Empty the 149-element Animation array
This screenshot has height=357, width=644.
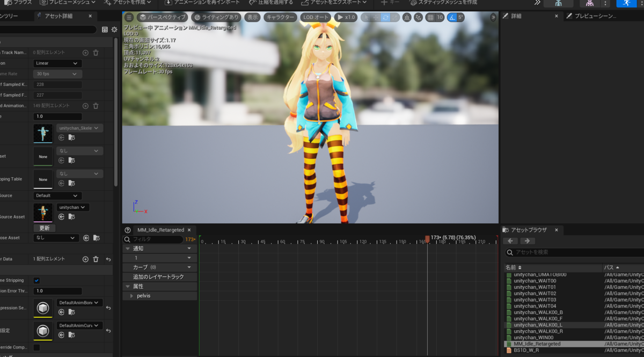(96, 106)
